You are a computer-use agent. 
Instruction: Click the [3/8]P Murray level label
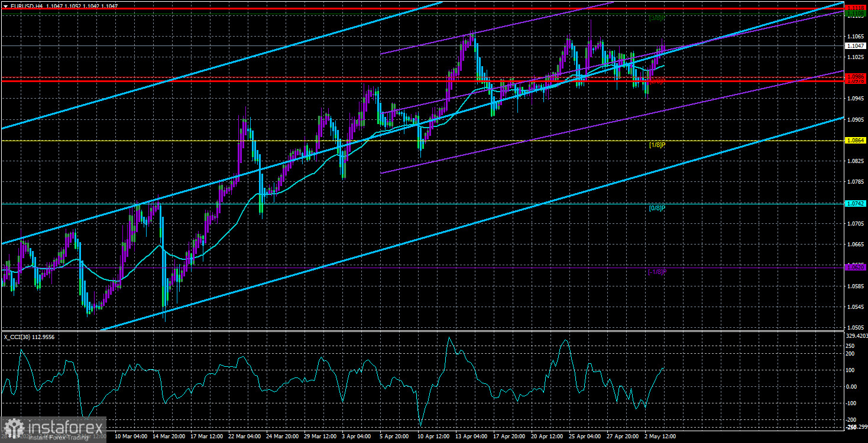[x=656, y=18]
